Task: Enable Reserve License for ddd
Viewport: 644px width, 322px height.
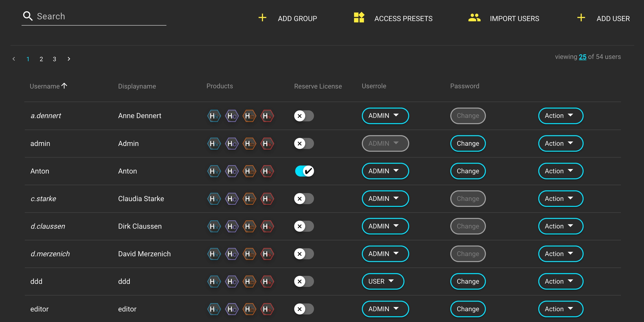Action: (304, 281)
